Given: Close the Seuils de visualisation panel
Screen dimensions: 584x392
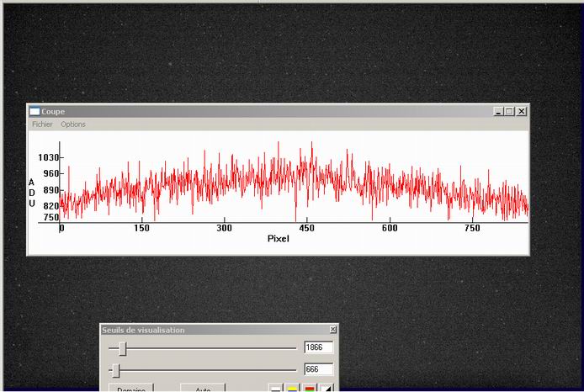Looking at the screenshot, I should [333, 330].
